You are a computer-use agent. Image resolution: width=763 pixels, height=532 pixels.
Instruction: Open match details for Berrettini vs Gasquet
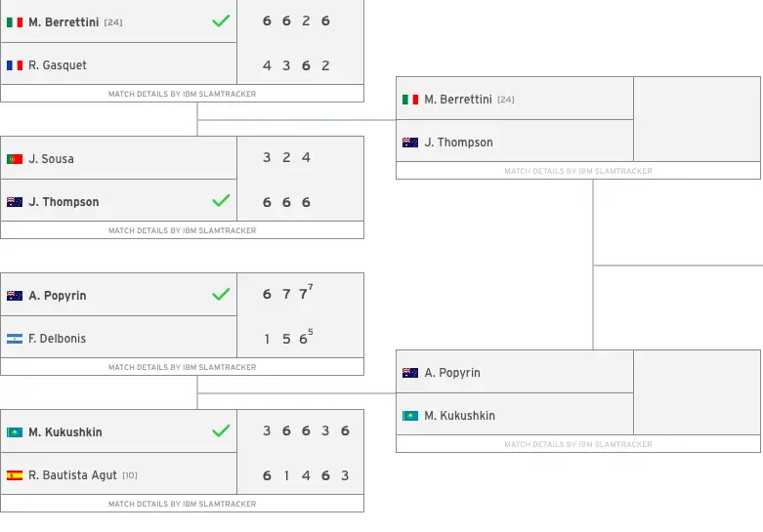click(x=182, y=94)
